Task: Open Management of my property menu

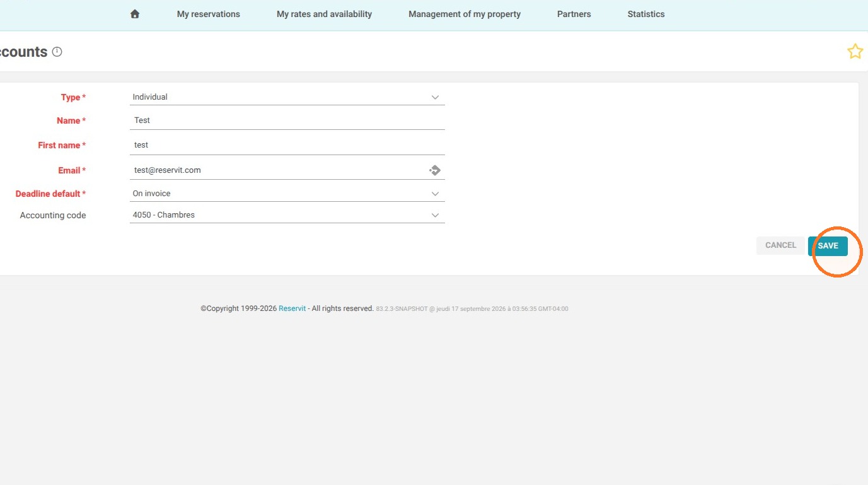Action: click(465, 14)
